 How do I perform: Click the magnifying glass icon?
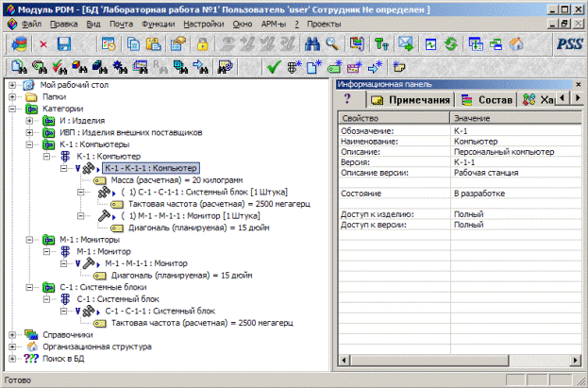tap(332, 44)
